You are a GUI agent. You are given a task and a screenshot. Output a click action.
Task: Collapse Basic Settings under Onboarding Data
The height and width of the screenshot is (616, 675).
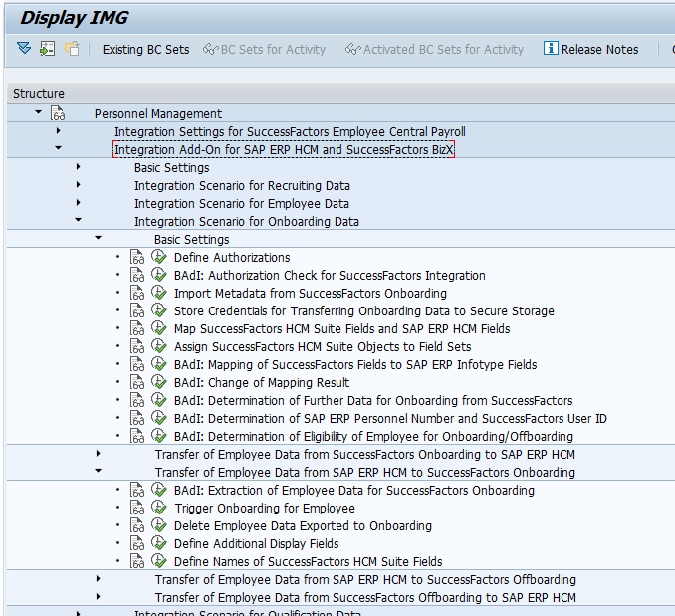[x=99, y=238]
